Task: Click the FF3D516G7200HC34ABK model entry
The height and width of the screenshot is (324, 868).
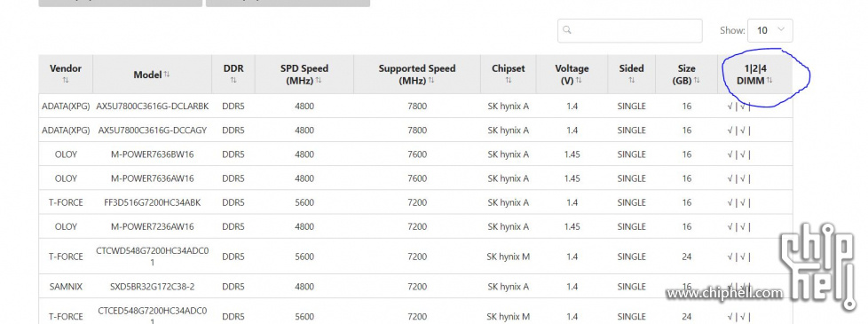Action: click(x=153, y=202)
